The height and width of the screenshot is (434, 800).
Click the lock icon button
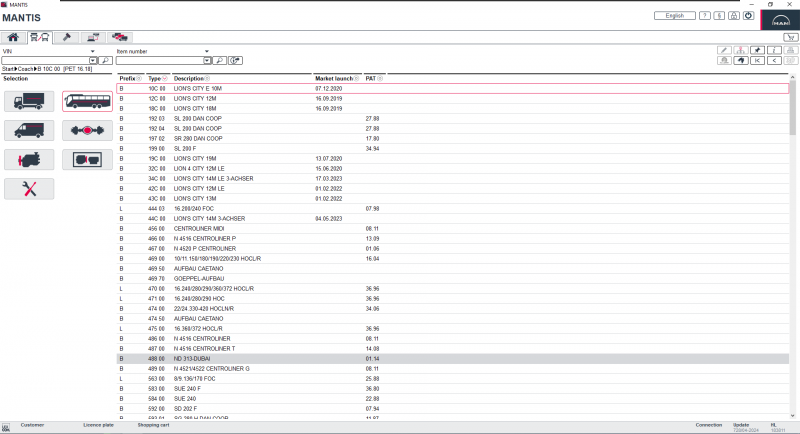point(734,16)
